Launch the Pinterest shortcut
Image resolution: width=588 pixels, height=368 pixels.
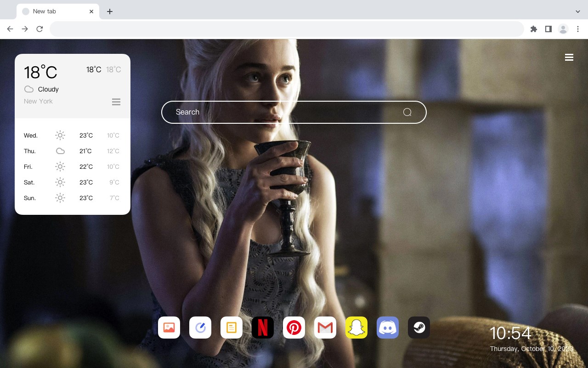(x=294, y=328)
